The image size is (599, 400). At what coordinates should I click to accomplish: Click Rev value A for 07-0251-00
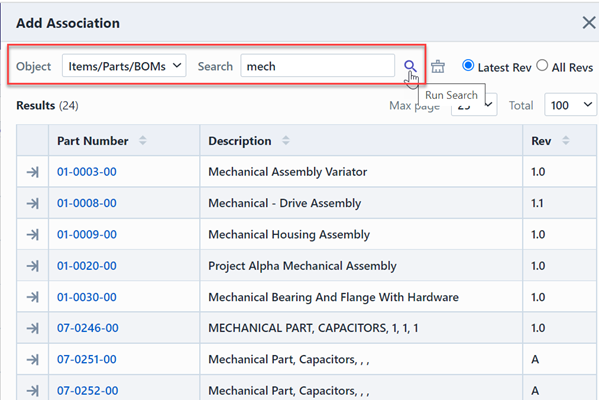[x=535, y=360]
